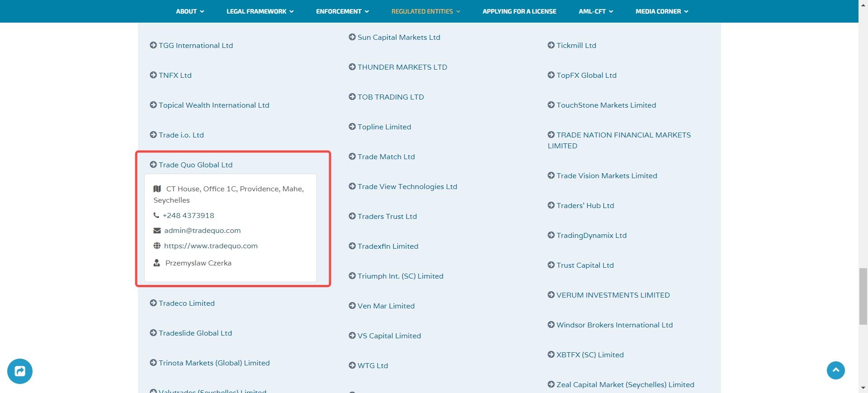868x393 pixels.
Task: Open Triumph Int. (SC) Limited entry
Action: click(x=396, y=276)
